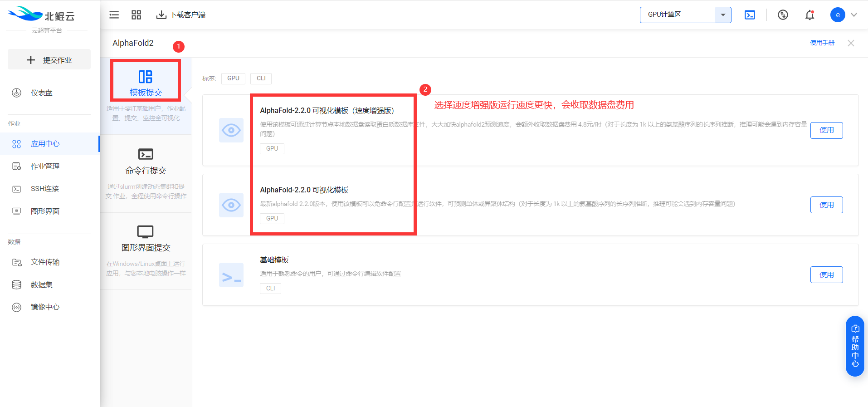Click the 文件传输 sidebar icon
The height and width of the screenshot is (407, 868).
(x=17, y=262)
